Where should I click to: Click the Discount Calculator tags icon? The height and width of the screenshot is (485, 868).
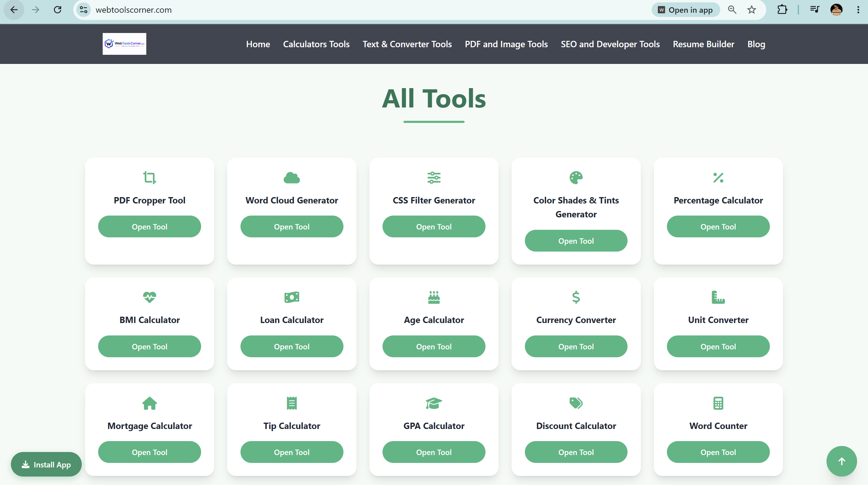(x=576, y=403)
